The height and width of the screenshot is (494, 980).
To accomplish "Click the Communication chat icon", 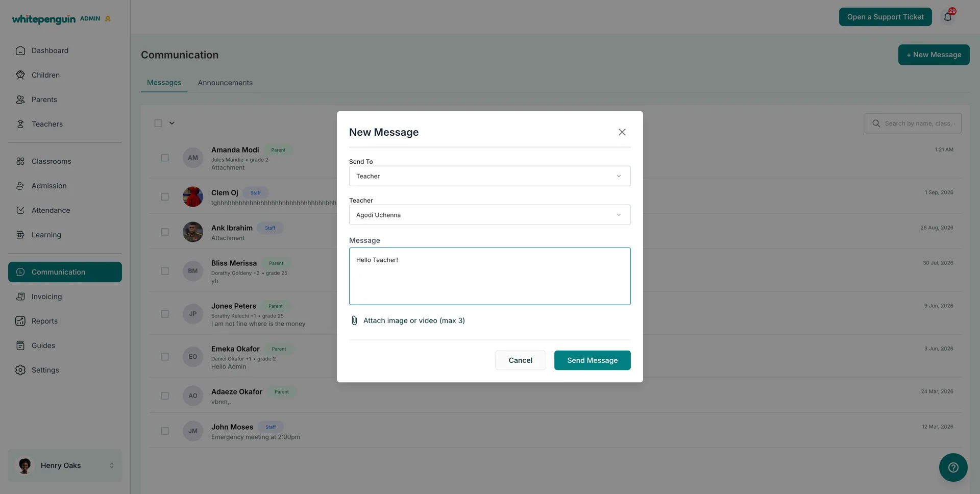I will 20,272.
